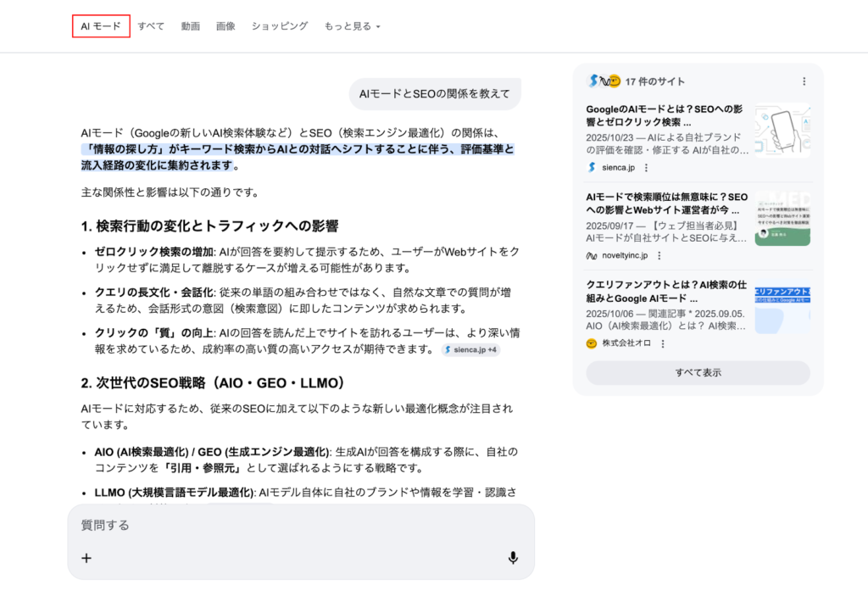The width and height of the screenshot is (868, 591).
Task: Click the すべて表示 button
Action: point(698,373)
